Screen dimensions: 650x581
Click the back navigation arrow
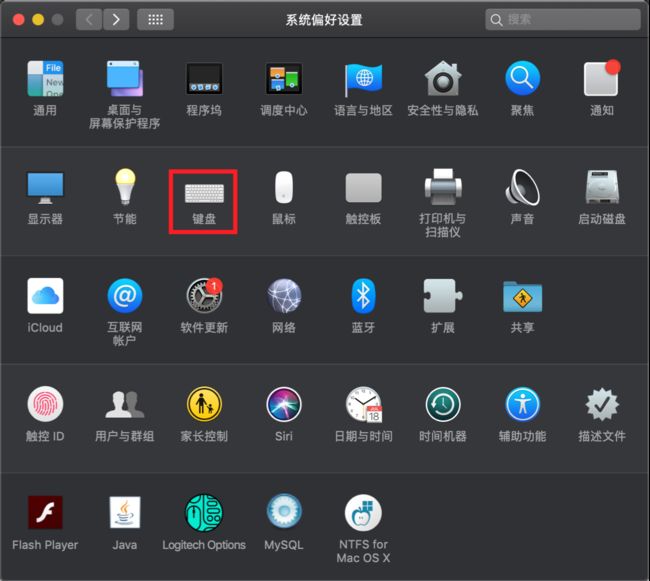(89, 19)
